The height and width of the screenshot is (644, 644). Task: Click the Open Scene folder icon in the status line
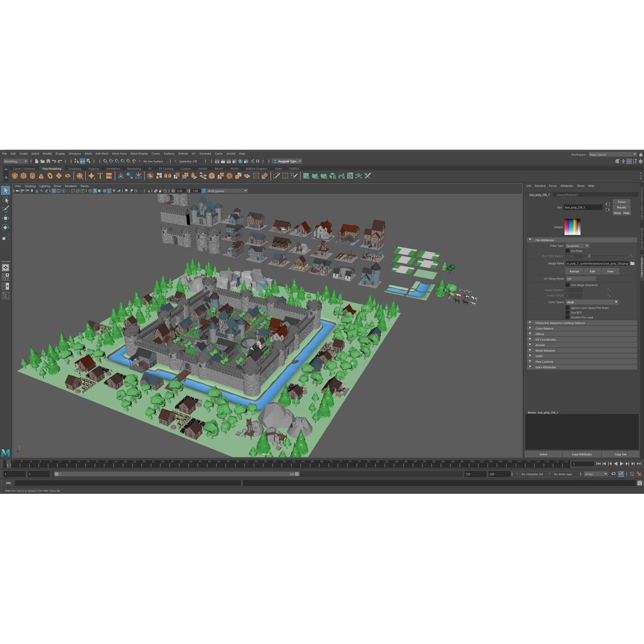pyautogui.click(x=42, y=161)
